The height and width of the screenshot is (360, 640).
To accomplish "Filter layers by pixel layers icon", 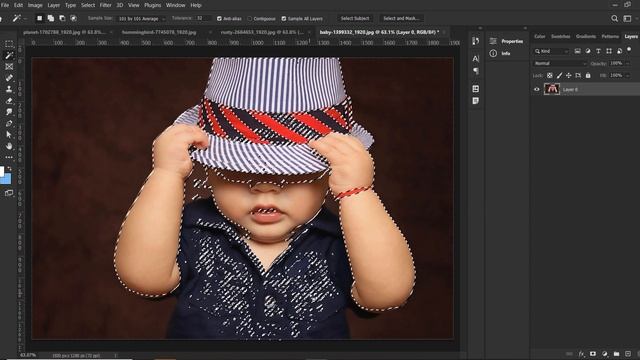I will [x=577, y=51].
